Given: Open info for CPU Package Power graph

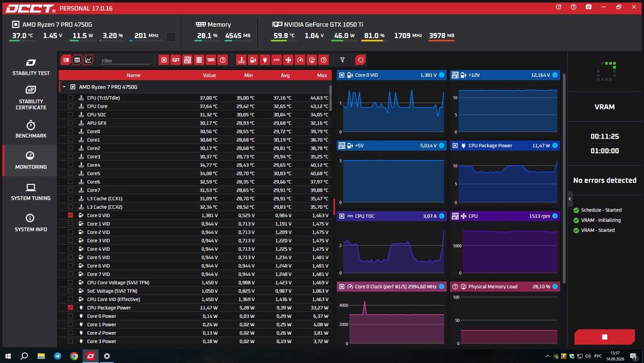Looking at the screenshot, I should click(555, 146).
